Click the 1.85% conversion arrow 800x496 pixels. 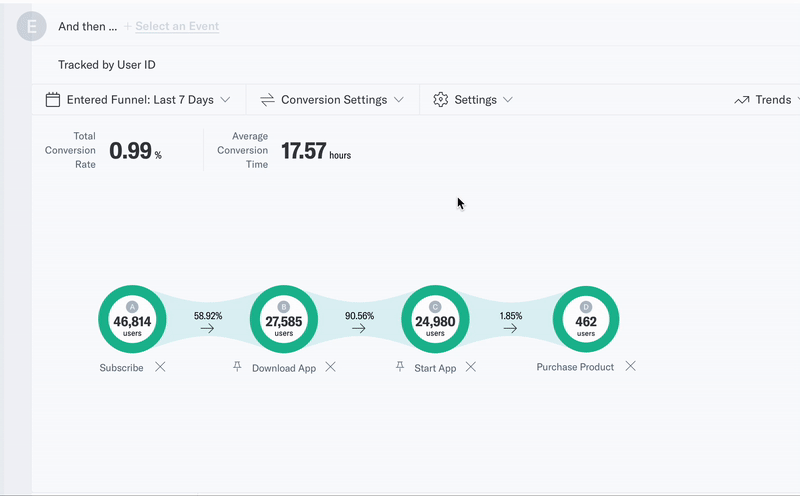point(510,329)
